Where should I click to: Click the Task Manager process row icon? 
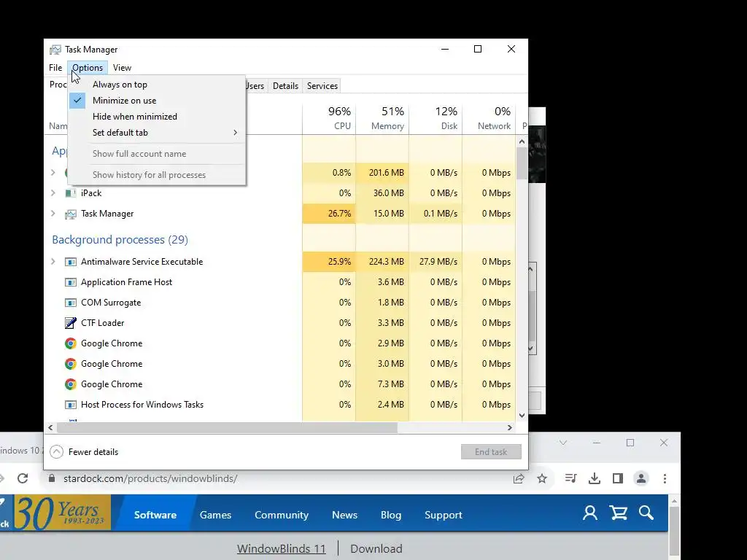click(x=71, y=214)
